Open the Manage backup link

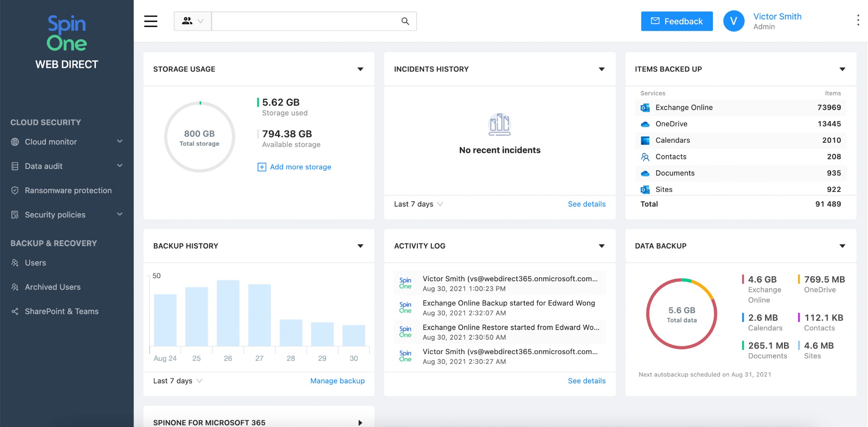point(337,381)
